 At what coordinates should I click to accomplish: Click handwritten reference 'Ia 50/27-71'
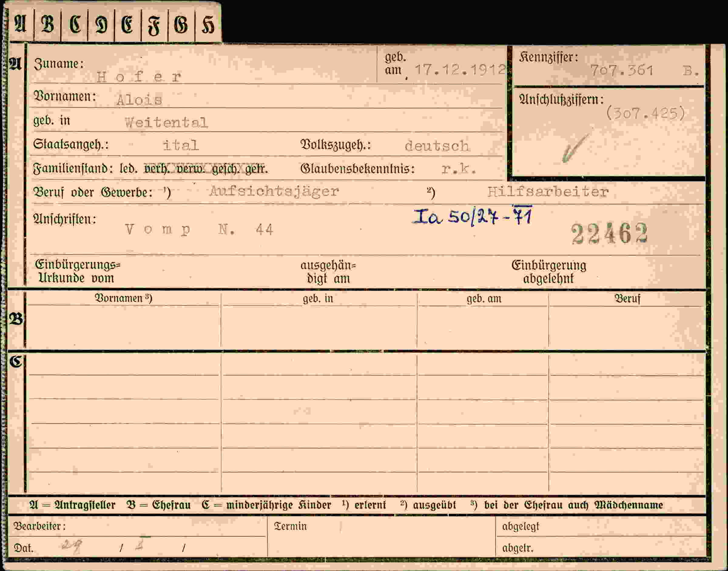(472, 215)
